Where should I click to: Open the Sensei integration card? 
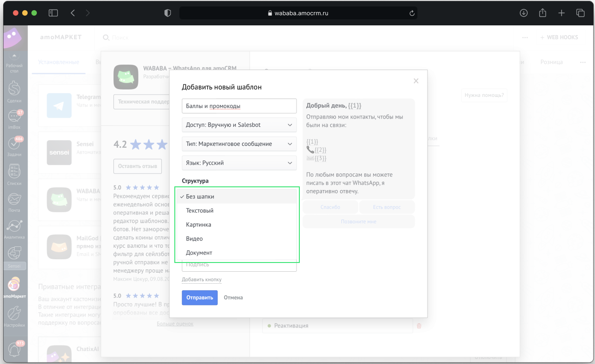[x=69, y=153]
